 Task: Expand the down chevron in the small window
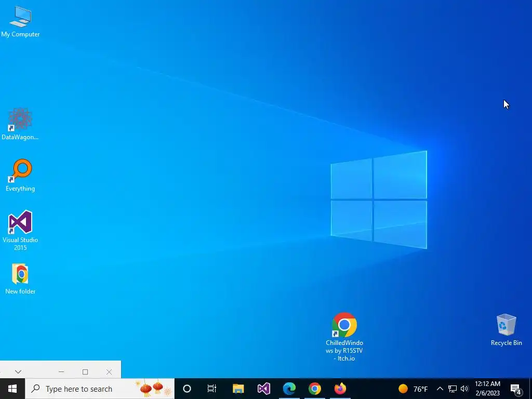[x=18, y=372]
